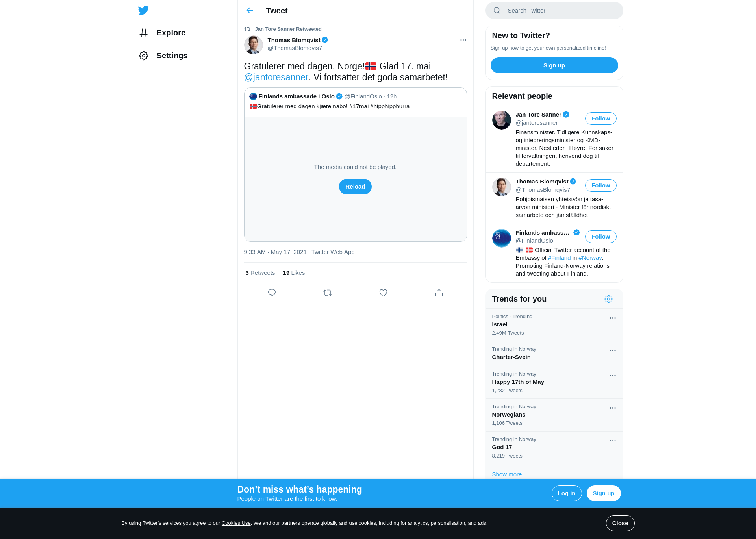Open the @jantoresanner mention link
Image resolution: width=756 pixels, height=539 pixels.
click(276, 77)
